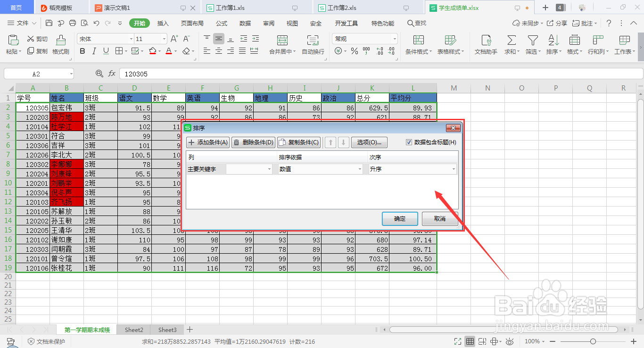
Task: Click 确定 (OK) in sort dialog
Action: coord(400,219)
